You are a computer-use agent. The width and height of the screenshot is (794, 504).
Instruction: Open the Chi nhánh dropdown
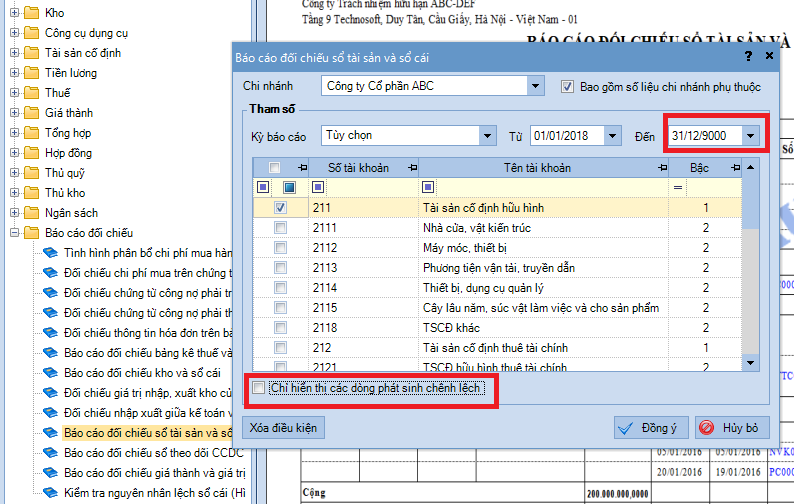tap(535, 86)
